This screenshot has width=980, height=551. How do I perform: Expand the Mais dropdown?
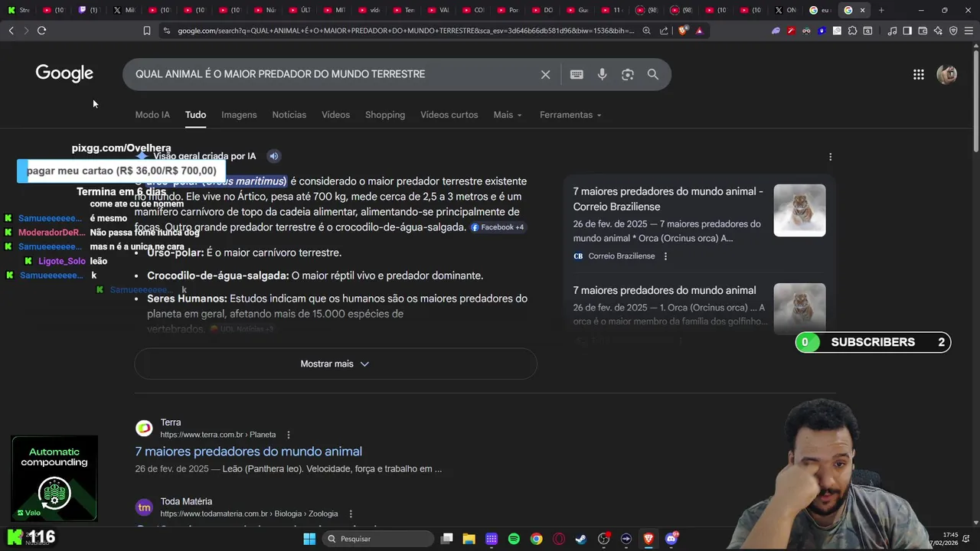pyautogui.click(x=508, y=115)
